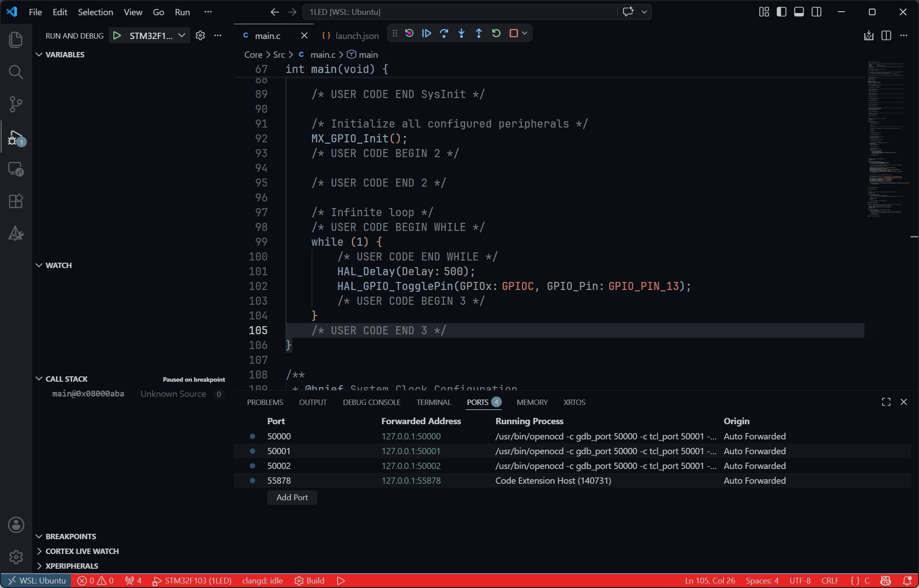Go back with navigation arrow

click(x=275, y=12)
